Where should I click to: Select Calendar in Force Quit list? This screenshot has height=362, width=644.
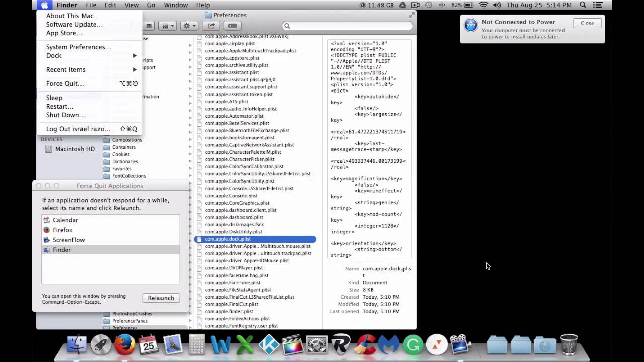110,220
